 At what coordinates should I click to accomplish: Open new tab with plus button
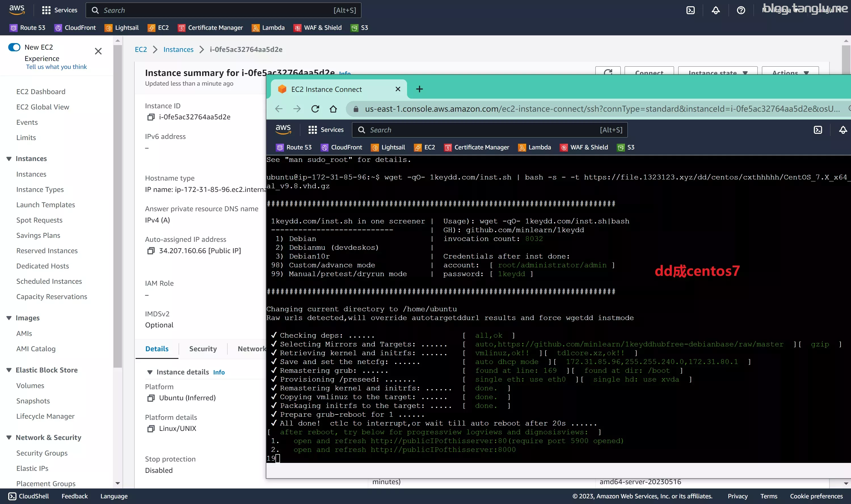[x=419, y=89]
